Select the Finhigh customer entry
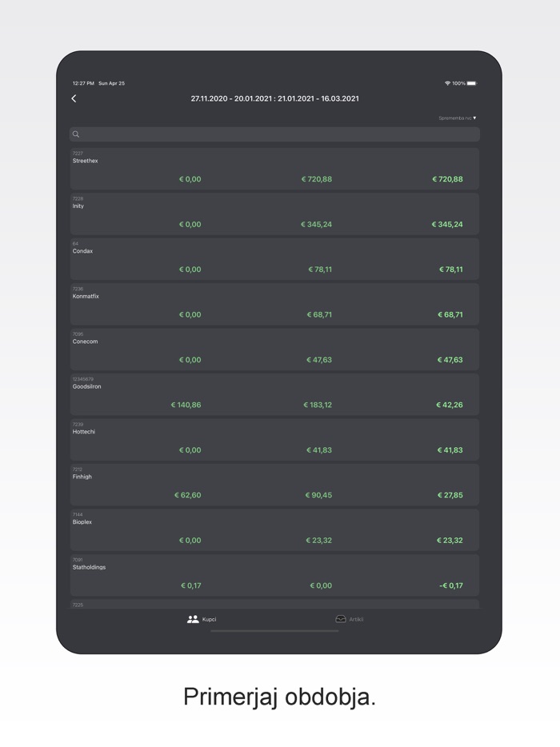Screen dimensions: 560x747 274,485
